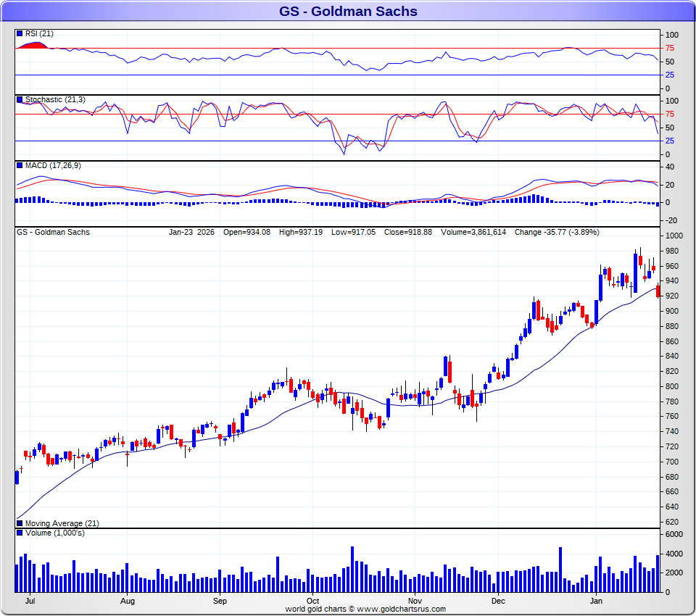
Task: Click the chart title GS - Goldman Sachs
Action: point(348,12)
